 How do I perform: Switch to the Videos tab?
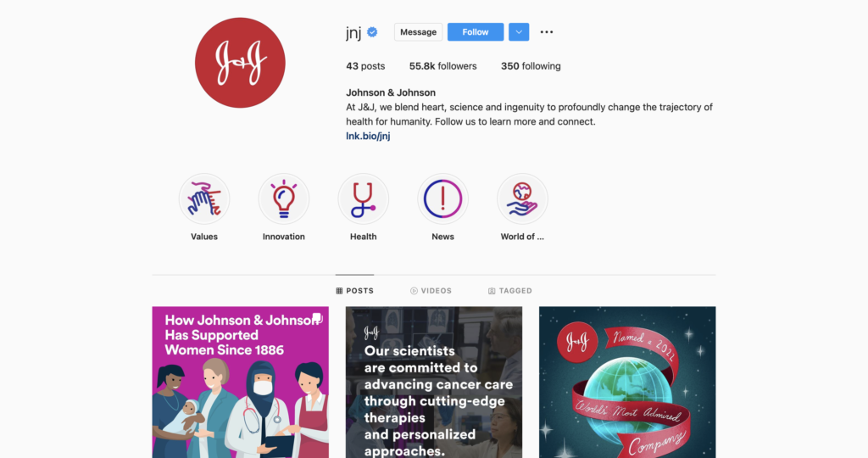tap(431, 291)
